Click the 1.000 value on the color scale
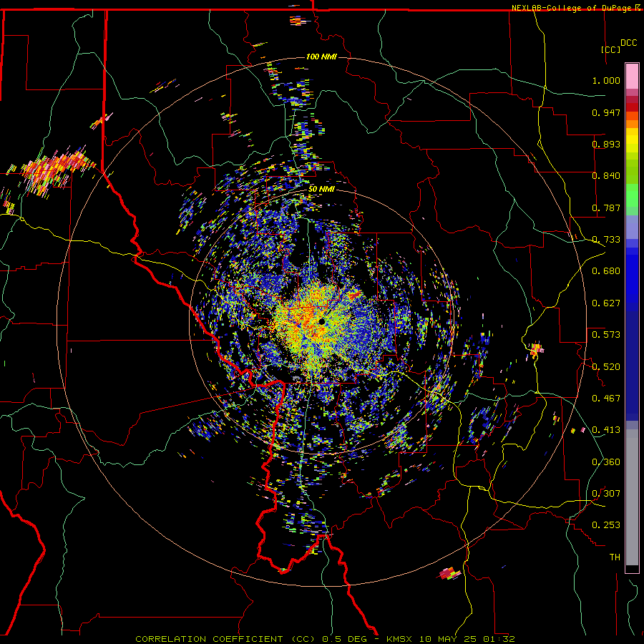 point(606,80)
